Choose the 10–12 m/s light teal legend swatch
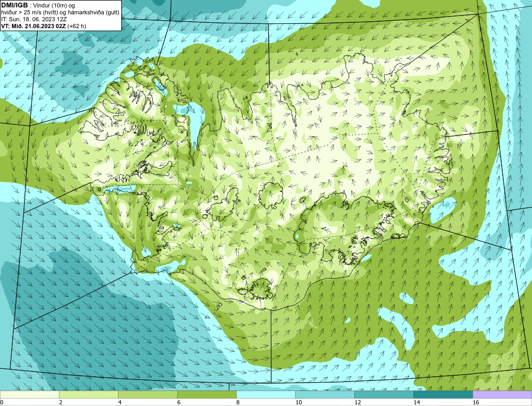532x406 pixels. 325,394
